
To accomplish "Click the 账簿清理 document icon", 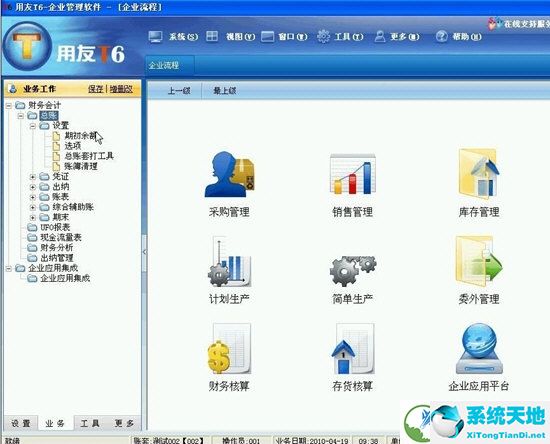I will pyautogui.click(x=56, y=166).
